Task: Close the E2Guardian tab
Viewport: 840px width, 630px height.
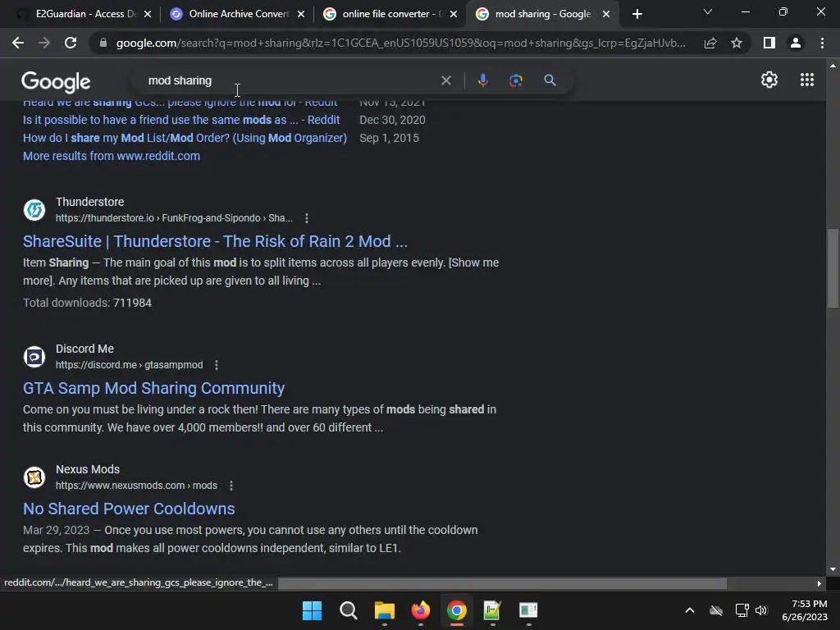Action: 148,14
